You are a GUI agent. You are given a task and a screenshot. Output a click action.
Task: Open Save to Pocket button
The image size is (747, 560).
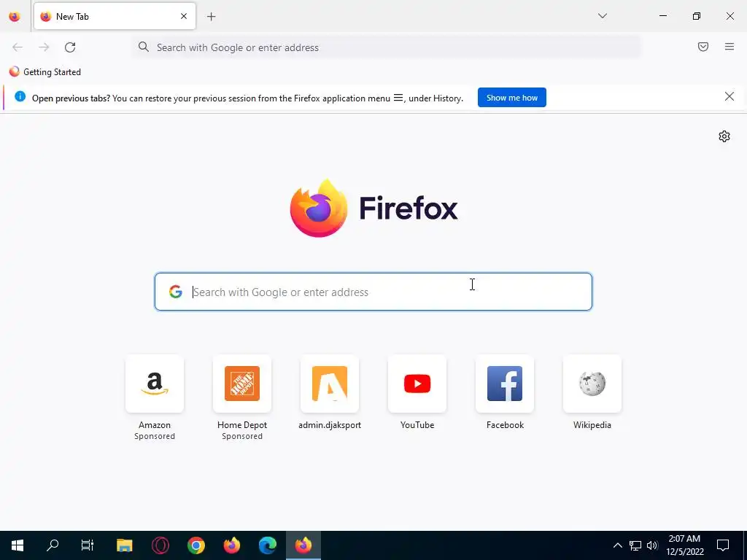pos(703,47)
